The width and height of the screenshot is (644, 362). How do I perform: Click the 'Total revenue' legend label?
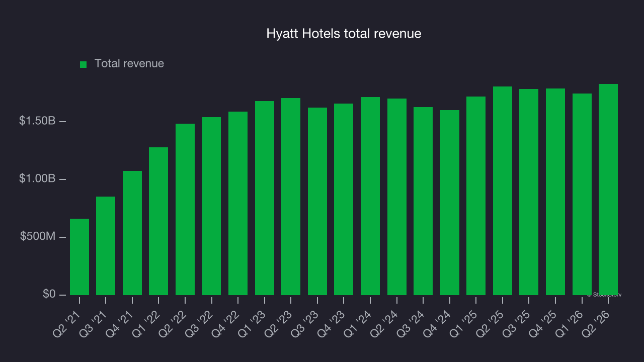(x=129, y=64)
